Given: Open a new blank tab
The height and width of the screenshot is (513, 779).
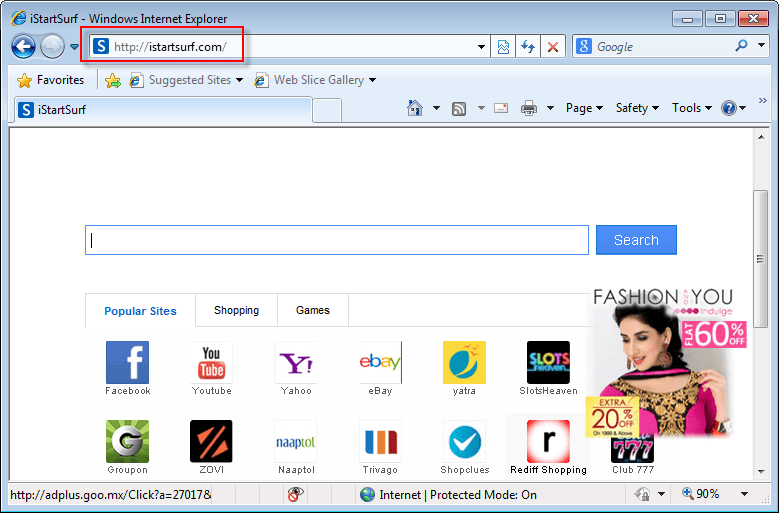Looking at the screenshot, I should click(327, 110).
